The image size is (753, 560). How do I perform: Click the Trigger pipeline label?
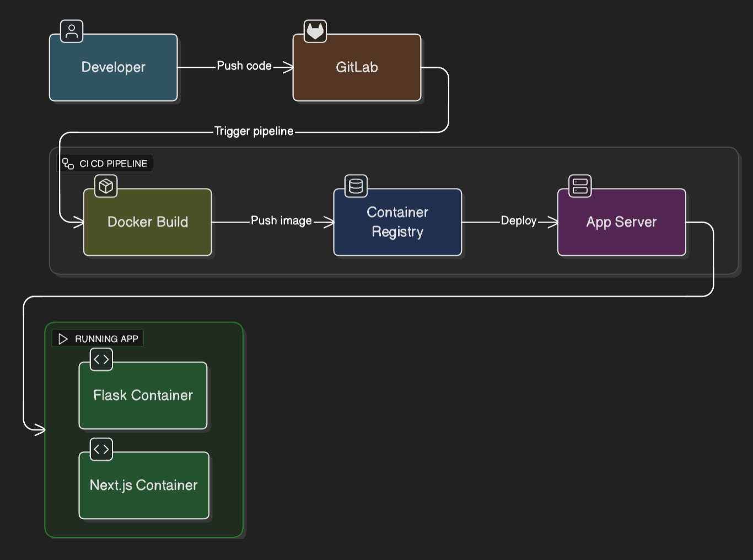254,131
